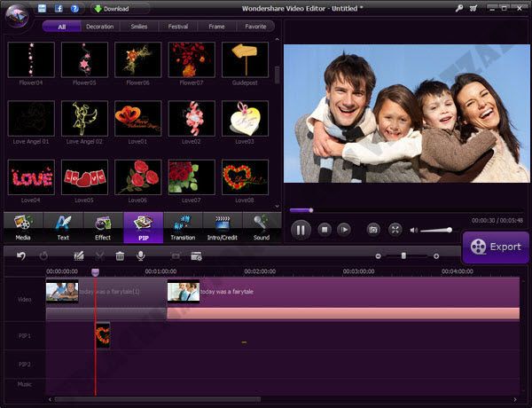
Task: Open voiceover recording with microphone icon
Action: click(x=140, y=256)
